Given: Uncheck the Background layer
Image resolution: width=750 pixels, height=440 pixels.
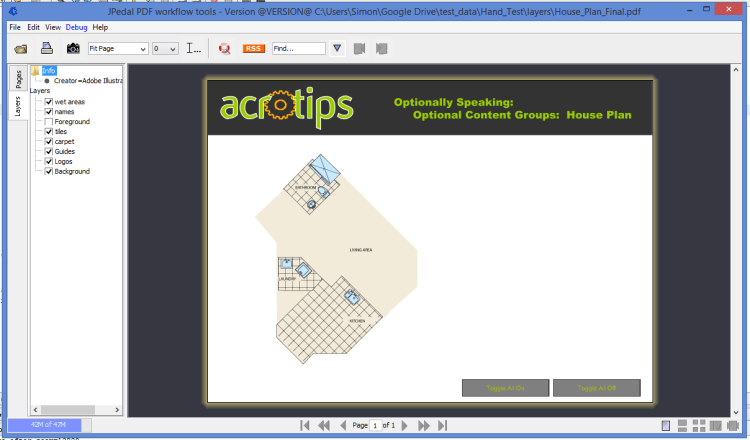Looking at the screenshot, I should coord(48,171).
